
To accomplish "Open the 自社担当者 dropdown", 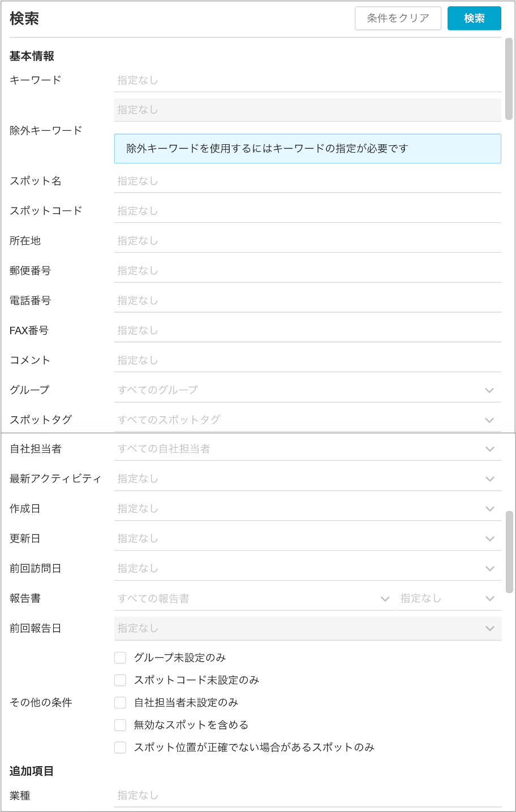I will [x=489, y=449].
